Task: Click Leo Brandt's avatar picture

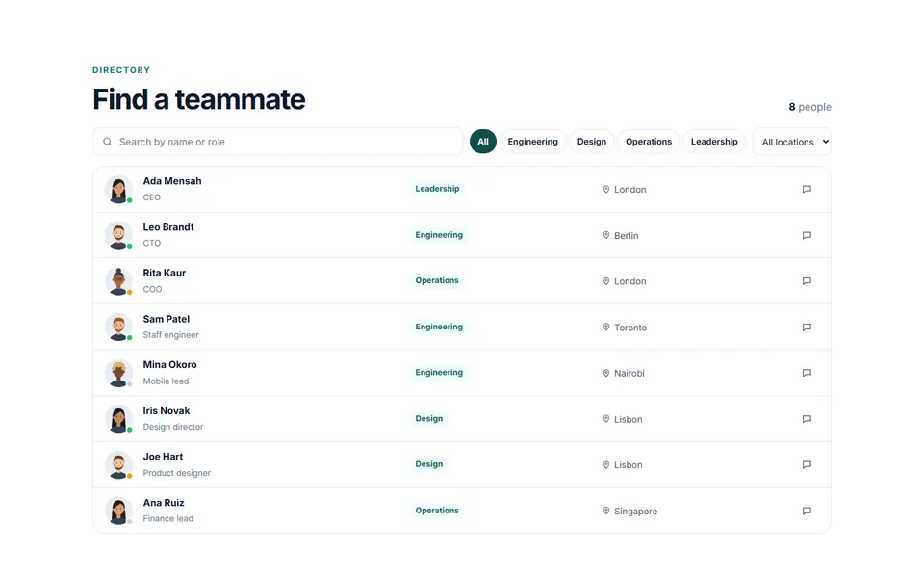Action: [118, 235]
